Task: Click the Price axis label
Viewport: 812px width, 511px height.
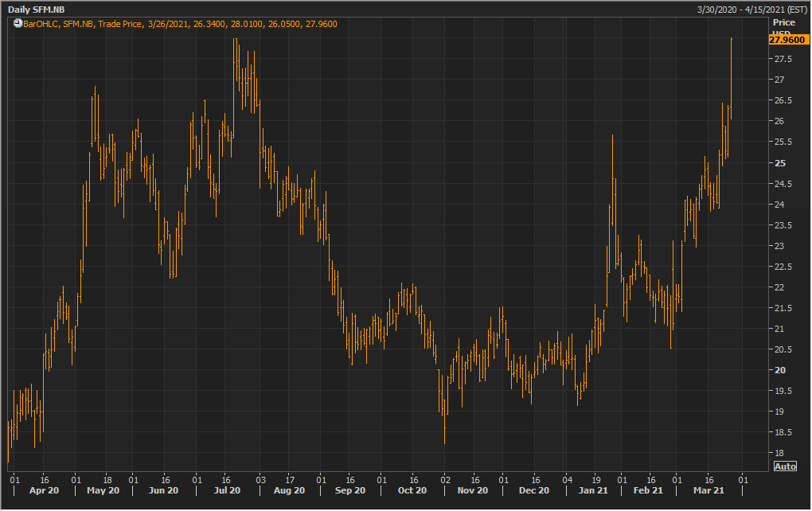Action: pyautogui.click(x=784, y=22)
